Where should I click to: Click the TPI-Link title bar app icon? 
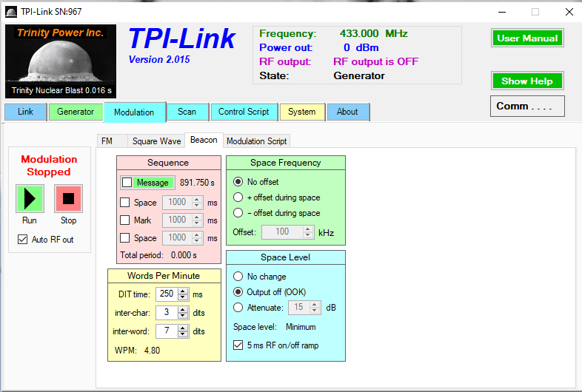pos(11,12)
